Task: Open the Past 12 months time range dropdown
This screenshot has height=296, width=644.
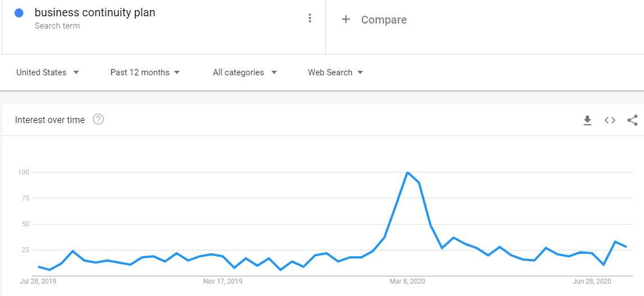Action: 145,72
